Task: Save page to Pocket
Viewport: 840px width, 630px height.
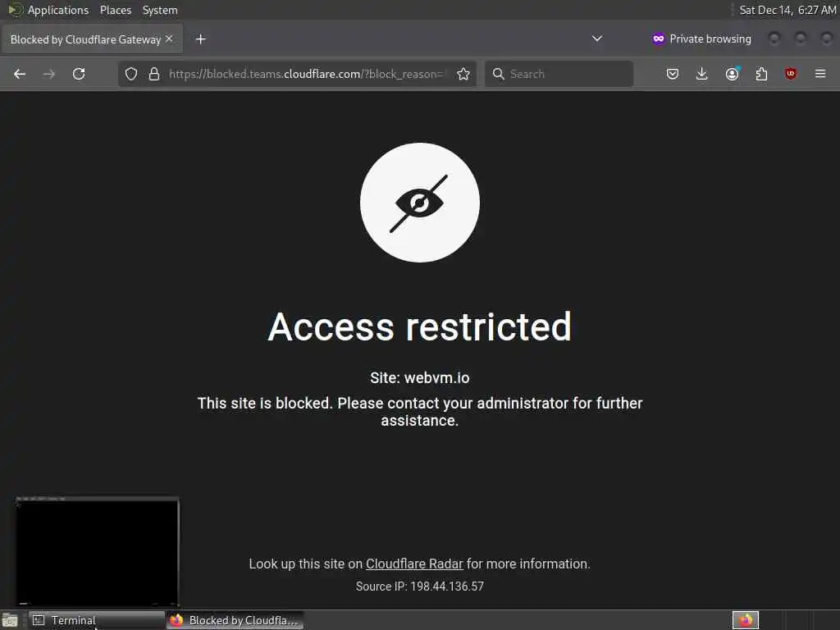Action: pos(673,74)
